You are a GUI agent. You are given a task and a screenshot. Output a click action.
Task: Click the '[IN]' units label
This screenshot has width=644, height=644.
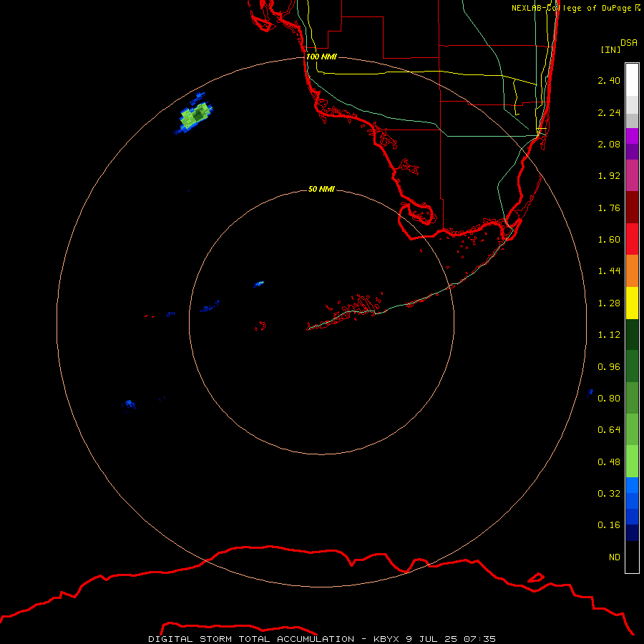[610, 50]
